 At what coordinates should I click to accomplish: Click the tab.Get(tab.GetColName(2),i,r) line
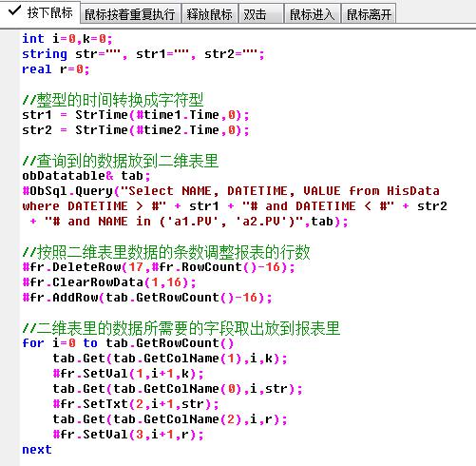click(170, 419)
